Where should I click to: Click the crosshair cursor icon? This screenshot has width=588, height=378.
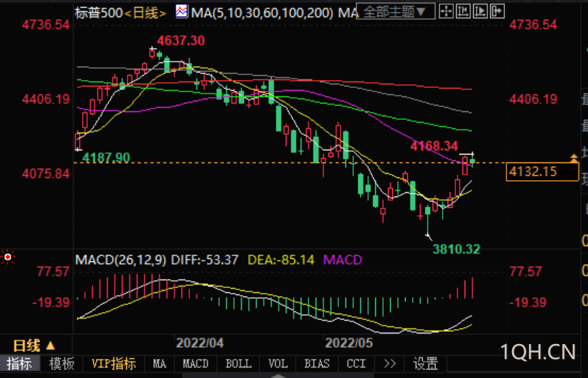click(x=446, y=11)
